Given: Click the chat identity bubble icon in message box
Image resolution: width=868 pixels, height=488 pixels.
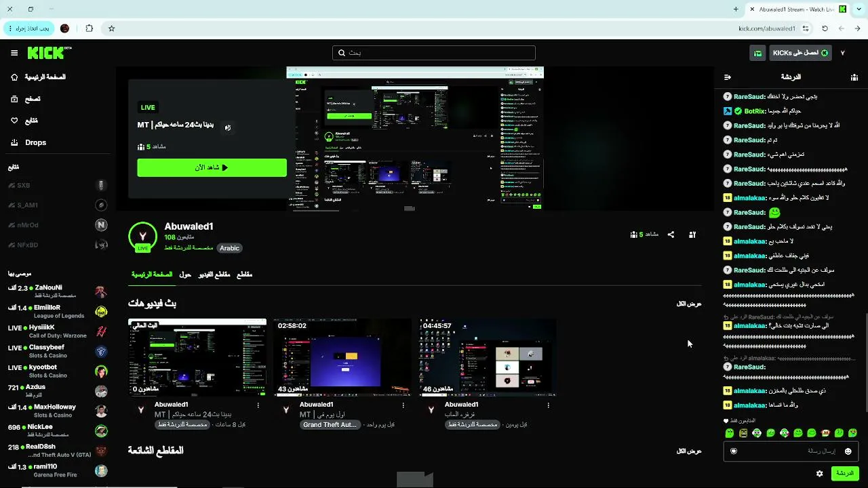Looking at the screenshot, I should click(x=734, y=451).
